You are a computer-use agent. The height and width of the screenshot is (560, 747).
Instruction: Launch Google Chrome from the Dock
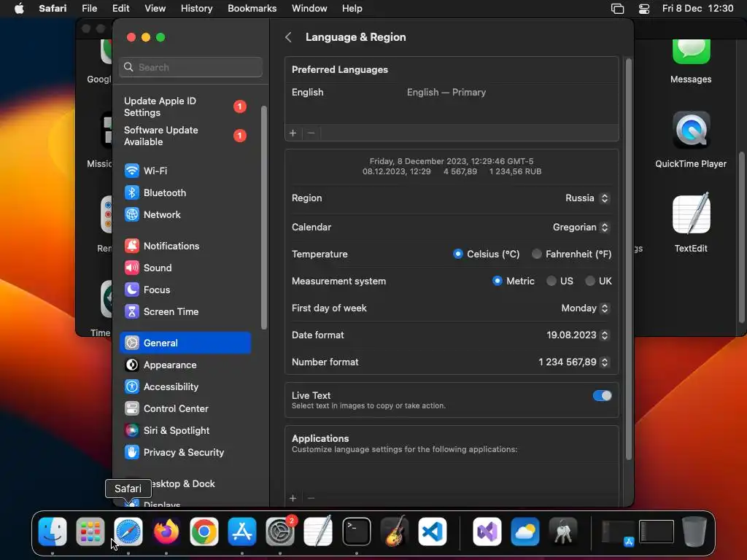(204, 531)
